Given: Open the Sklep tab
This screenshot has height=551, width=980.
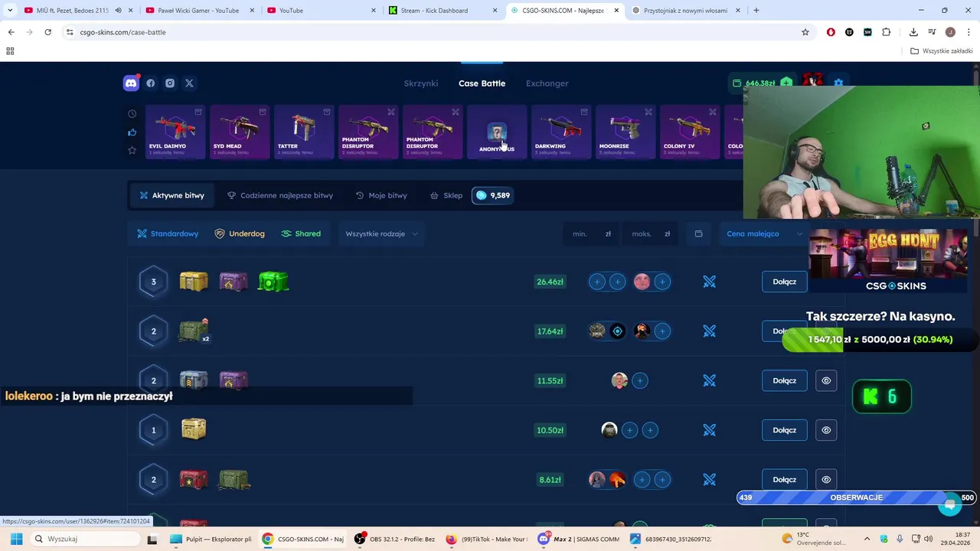Looking at the screenshot, I should [446, 195].
